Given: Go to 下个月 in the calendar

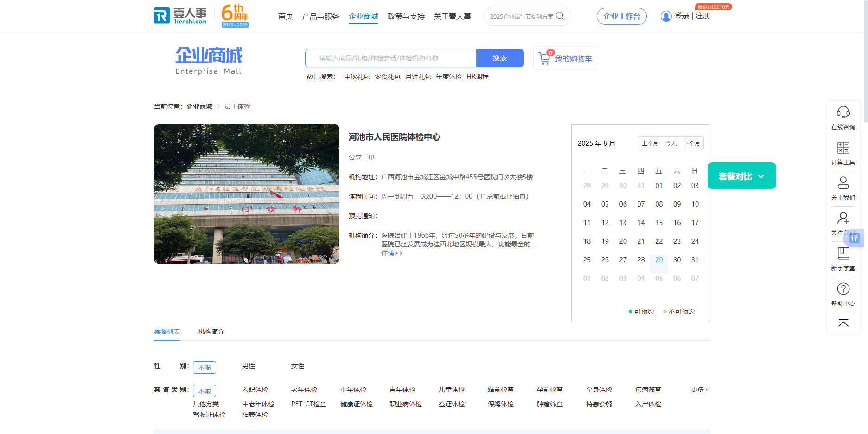Looking at the screenshot, I should pyautogui.click(x=692, y=143).
